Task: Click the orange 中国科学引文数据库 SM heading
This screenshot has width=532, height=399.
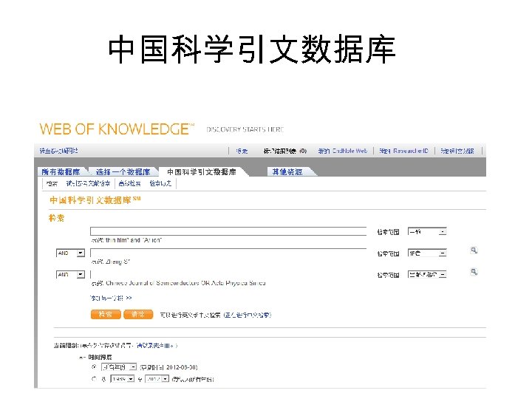Action: point(95,200)
